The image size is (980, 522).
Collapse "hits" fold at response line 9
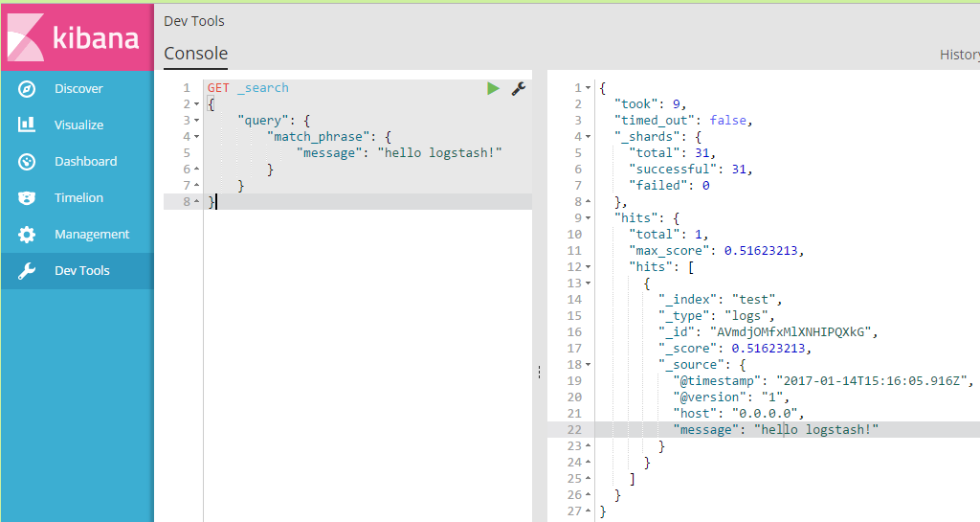589,218
